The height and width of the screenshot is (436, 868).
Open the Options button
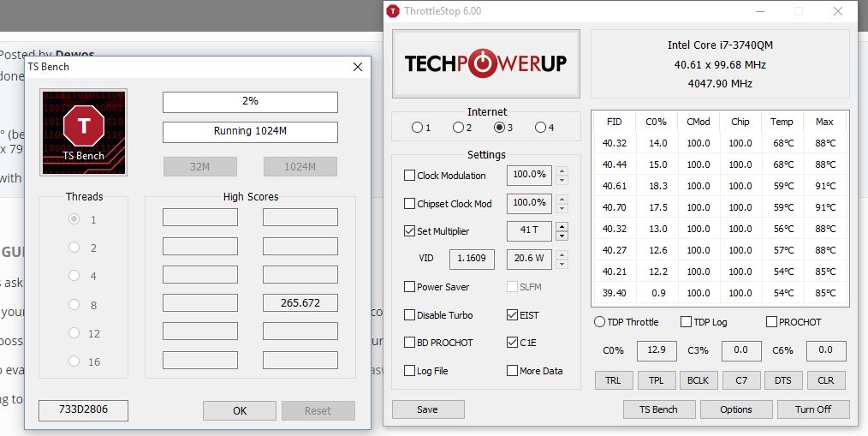(736, 409)
